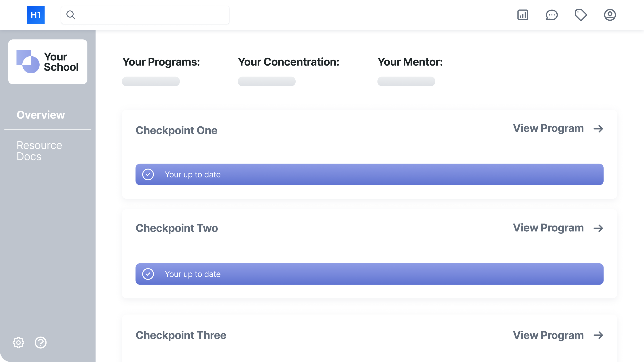Image resolution: width=644 pixels, height=362 pixels.
Task: Open the analytics chart icon
Action: tap(523, 15)
